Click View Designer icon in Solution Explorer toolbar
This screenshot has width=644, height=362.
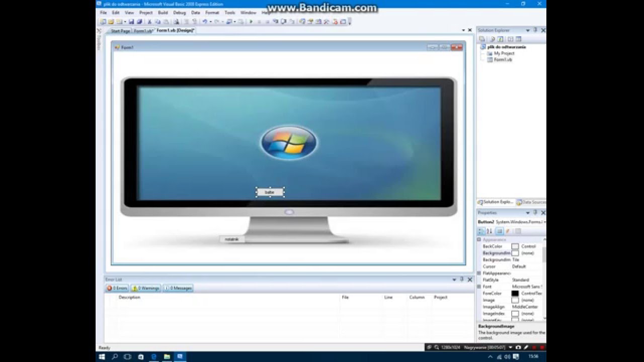(518, 39)
